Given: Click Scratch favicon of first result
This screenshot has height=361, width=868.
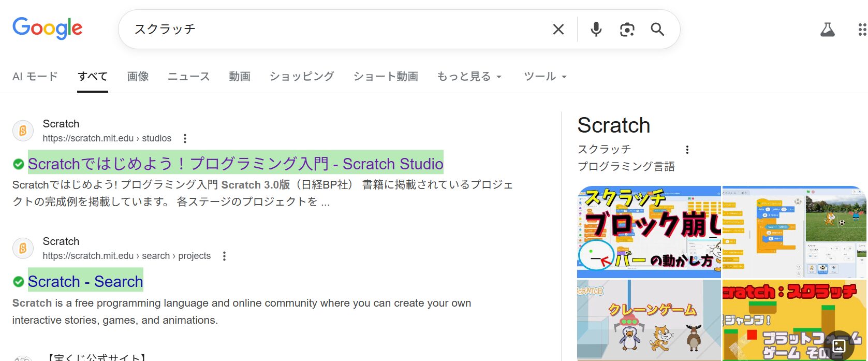Looking at the screenshot, I should tap(23, 131).
